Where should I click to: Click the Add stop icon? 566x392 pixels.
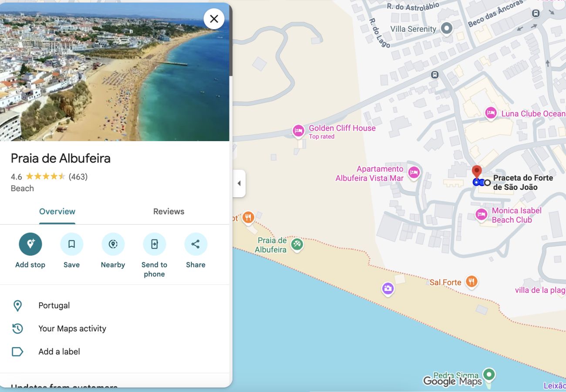pos(30,244)
